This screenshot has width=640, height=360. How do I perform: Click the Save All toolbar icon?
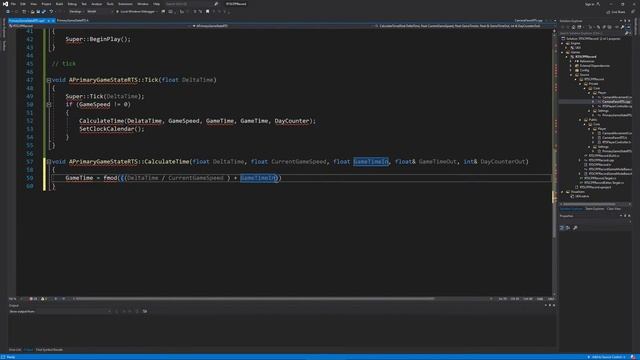pos(44,12)
